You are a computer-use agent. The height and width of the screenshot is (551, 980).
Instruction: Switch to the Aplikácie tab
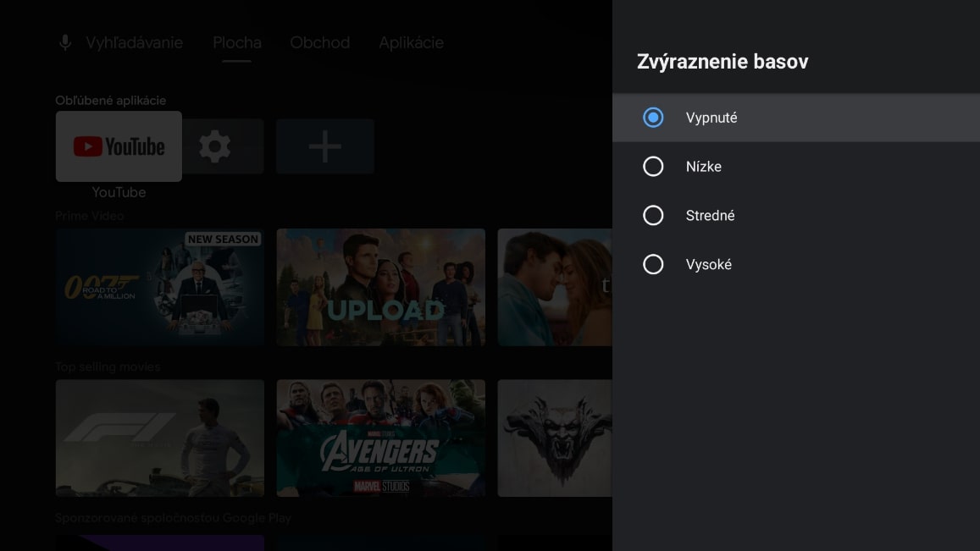click(411, 42)
